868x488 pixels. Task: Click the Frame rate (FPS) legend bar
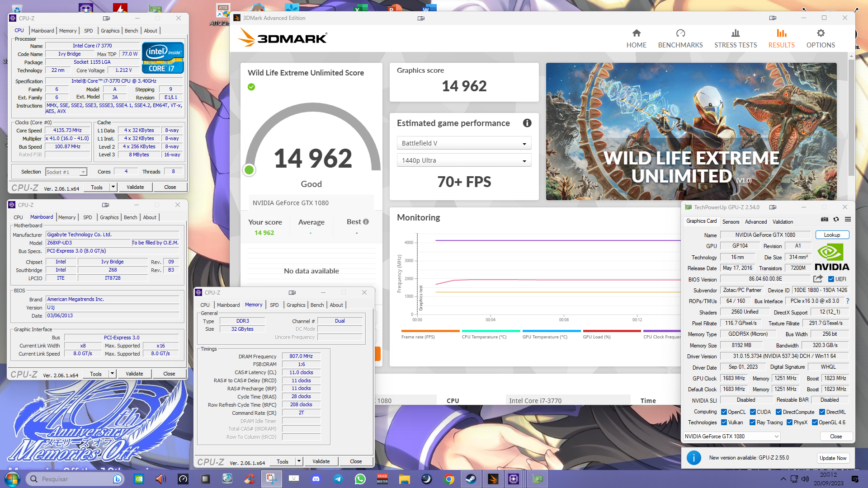(x=430, y=331)
